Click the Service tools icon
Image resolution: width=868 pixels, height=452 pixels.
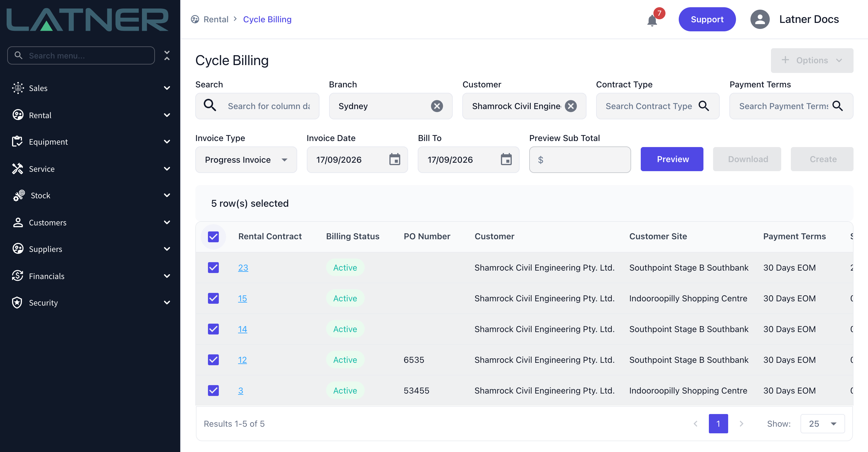17,168
